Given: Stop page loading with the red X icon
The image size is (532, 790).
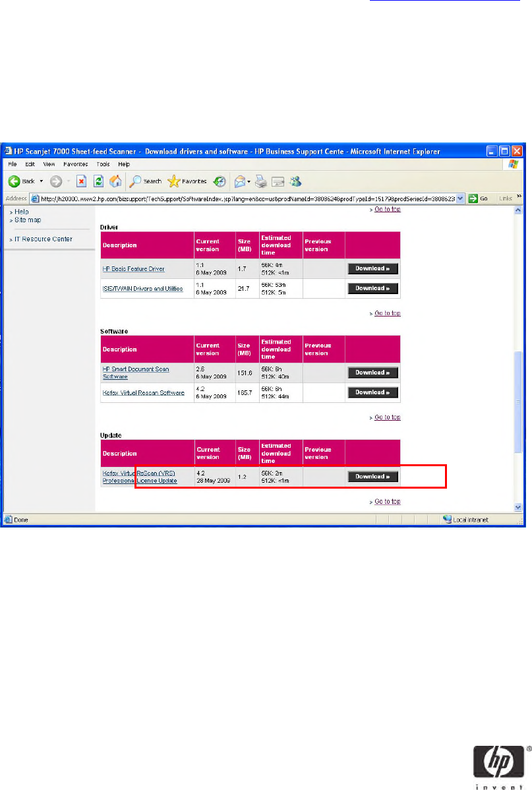Looking at the screenshot, I should (x=81, y=181).
